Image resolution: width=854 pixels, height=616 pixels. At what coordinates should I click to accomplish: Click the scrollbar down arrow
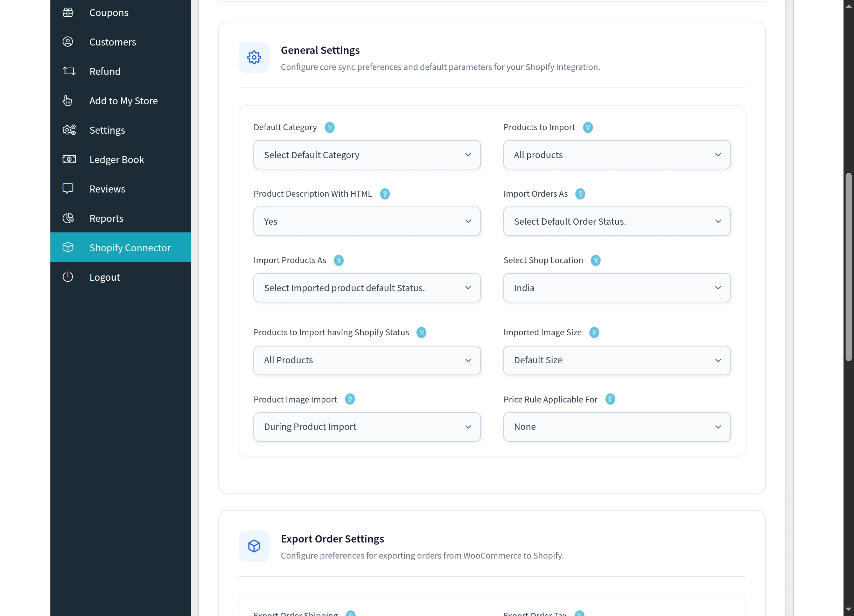pyautogui.click(x=848, y=609)
